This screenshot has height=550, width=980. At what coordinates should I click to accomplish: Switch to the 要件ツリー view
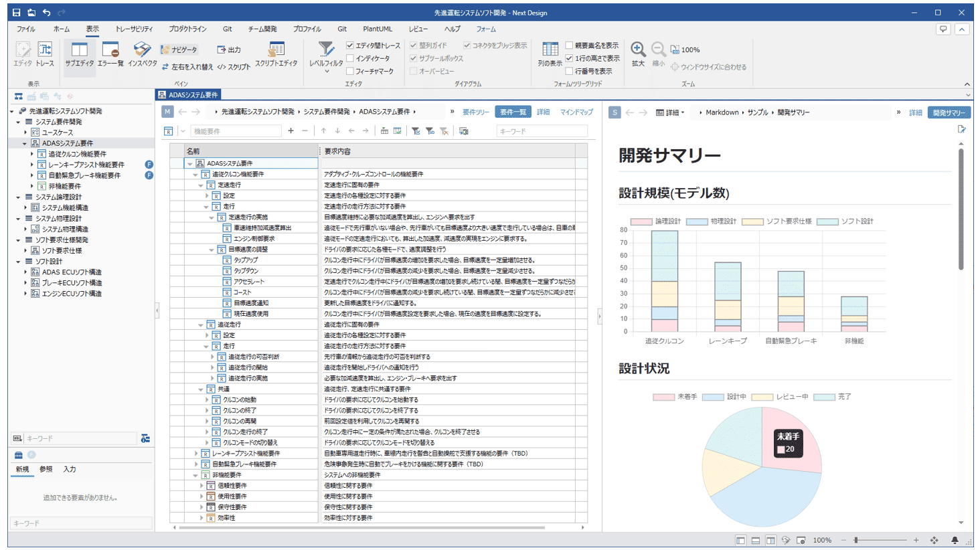pyautogui.click(x=475, y=112)
